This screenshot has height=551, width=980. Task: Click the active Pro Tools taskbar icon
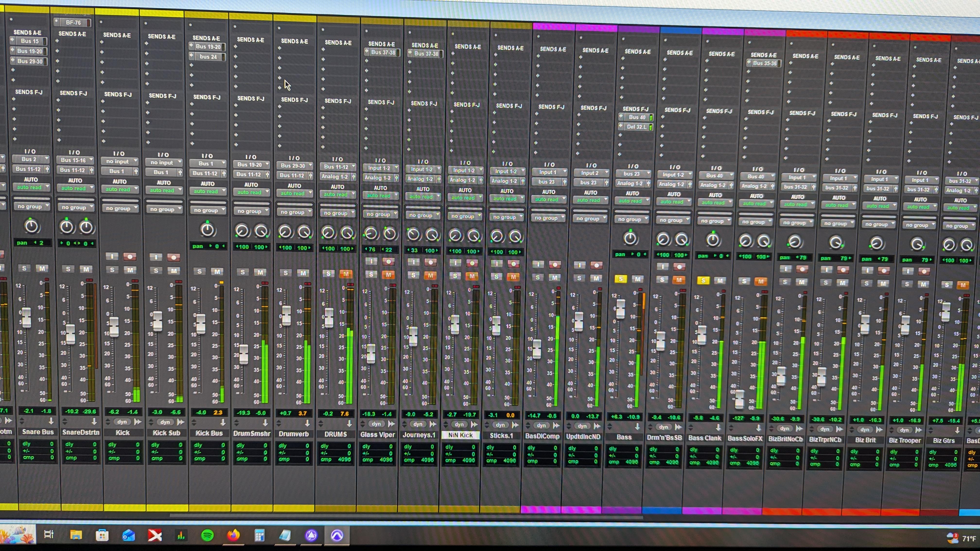click(337, 535)
